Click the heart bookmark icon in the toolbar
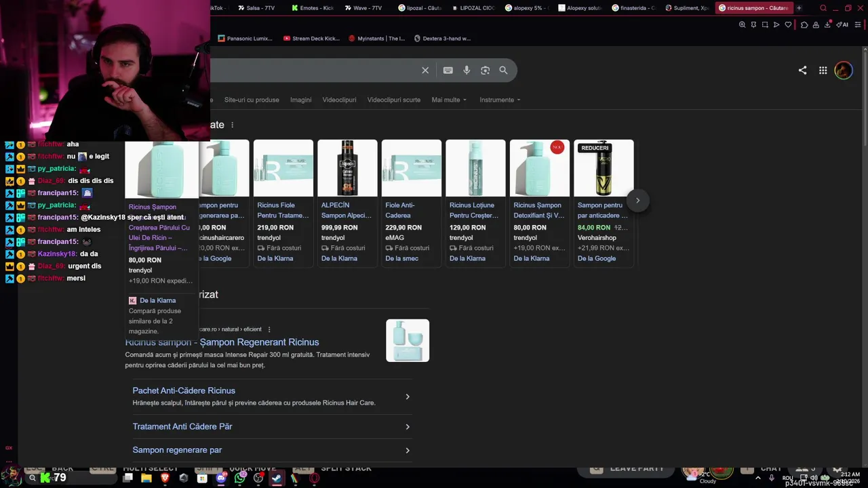 (788, 25)
